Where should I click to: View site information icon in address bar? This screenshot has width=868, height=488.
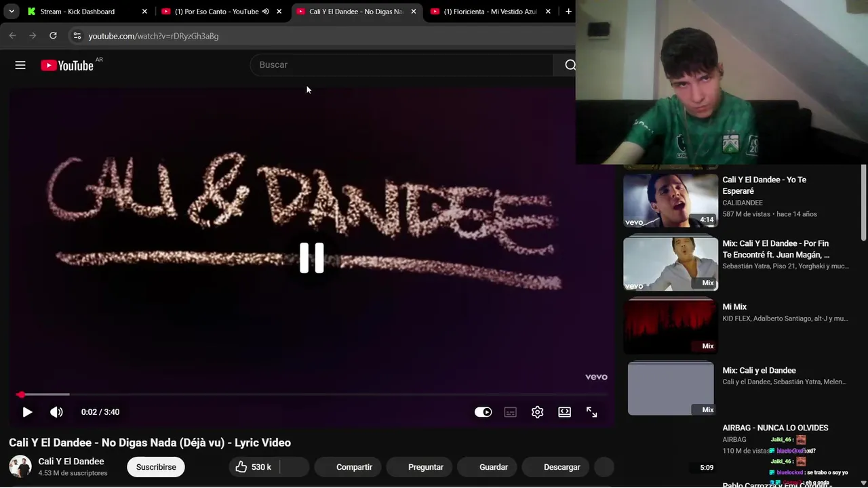pos(77,36)
